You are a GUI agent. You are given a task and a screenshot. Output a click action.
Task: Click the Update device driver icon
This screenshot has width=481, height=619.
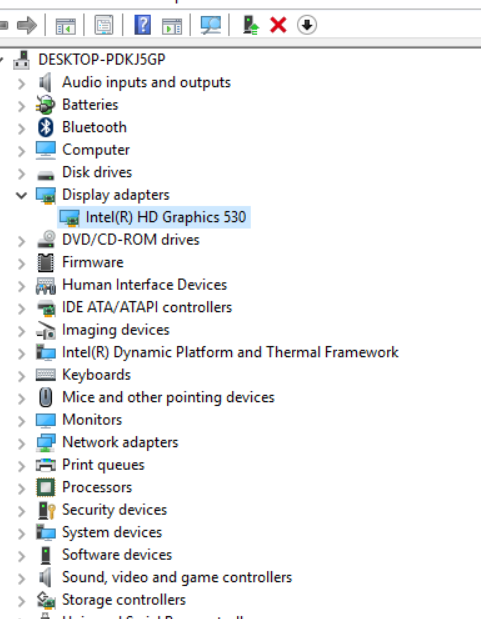[250, 25]
